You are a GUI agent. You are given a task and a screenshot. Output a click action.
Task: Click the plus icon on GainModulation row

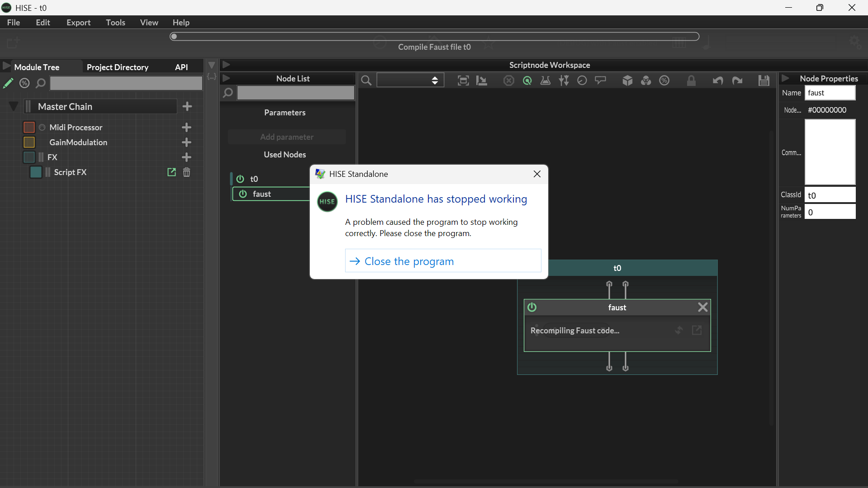tap(186, 142)
